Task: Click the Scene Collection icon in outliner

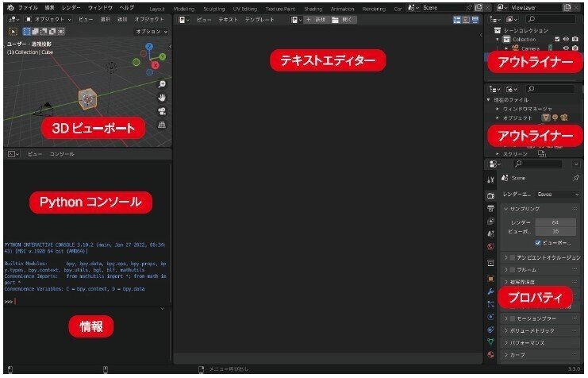Action: point(498,30)
